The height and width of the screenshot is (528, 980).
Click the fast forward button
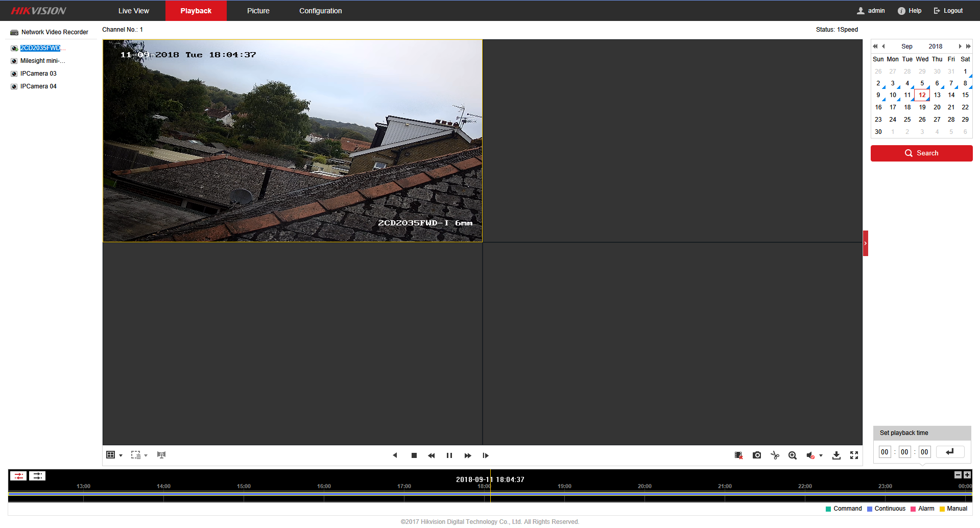(x=468, y=455)
